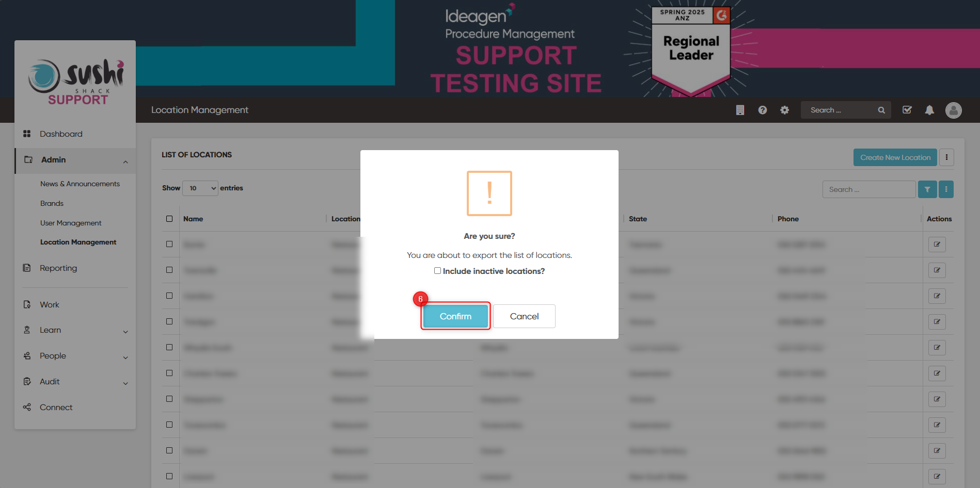Image resolution: width=980 pixels, height=488 pixels.
Task: Tick the Include inactive locations checkbox
Action: (437, 271)
